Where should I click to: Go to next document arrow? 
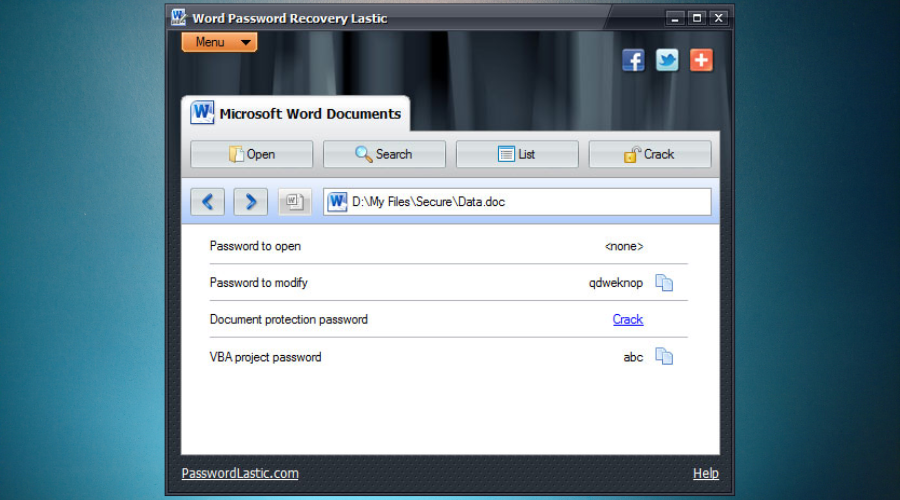tap(250, 201)
